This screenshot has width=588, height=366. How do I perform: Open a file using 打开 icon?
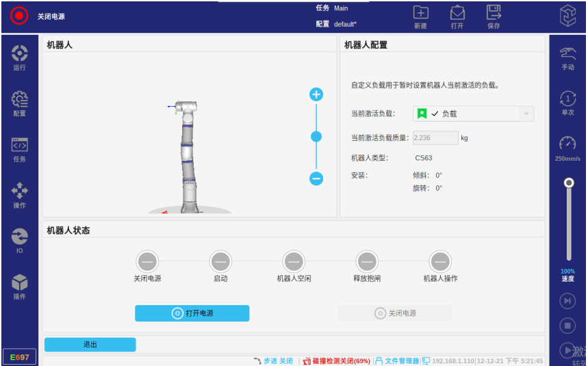click(457, 16)
